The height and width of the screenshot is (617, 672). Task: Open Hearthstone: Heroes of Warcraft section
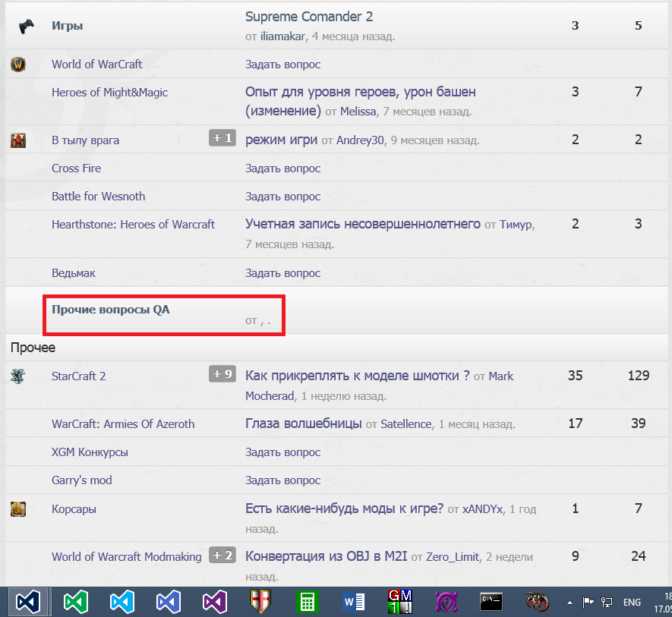[x=134, y=225]
